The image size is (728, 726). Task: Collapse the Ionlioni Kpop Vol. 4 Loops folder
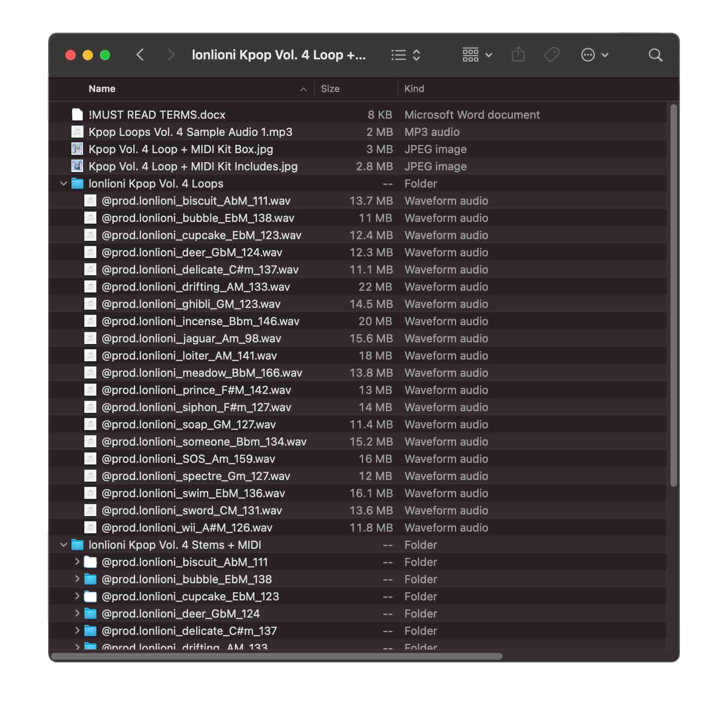pos(64,184)
